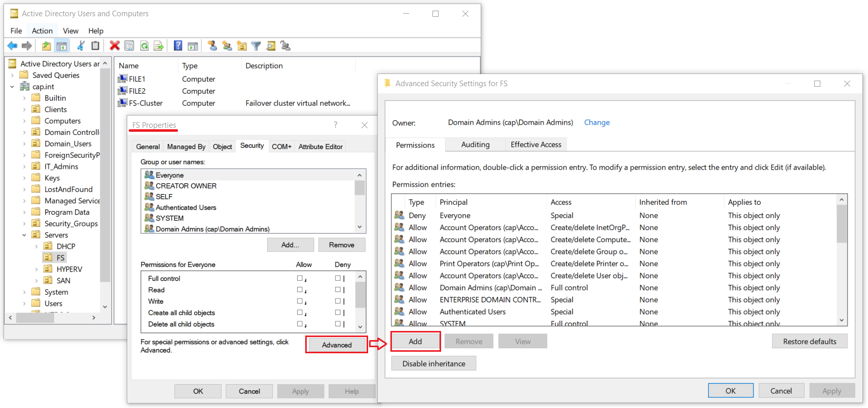Click the Disable inheritance button
The height and width of the screenshot is (408, 868).
point(433,363)
